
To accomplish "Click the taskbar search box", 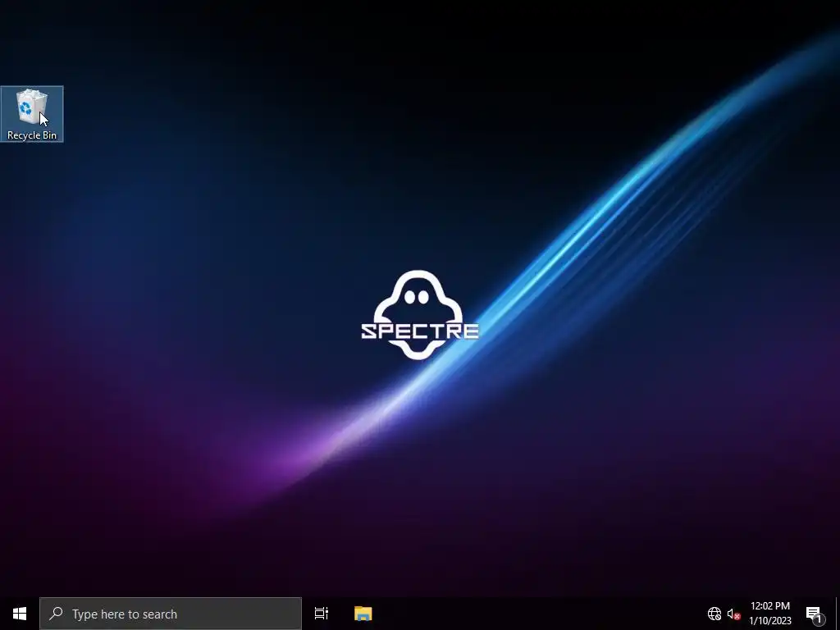I will (x=171, y=614).
